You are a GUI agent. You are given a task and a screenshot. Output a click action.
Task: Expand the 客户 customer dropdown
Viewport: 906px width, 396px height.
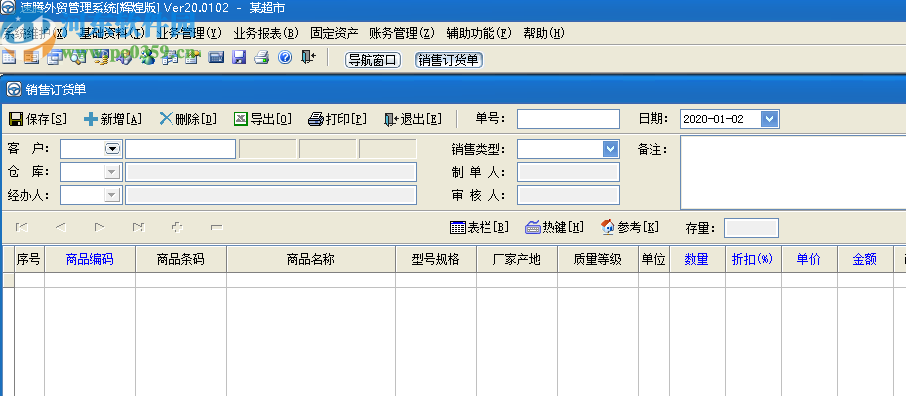tap(112, 149)
